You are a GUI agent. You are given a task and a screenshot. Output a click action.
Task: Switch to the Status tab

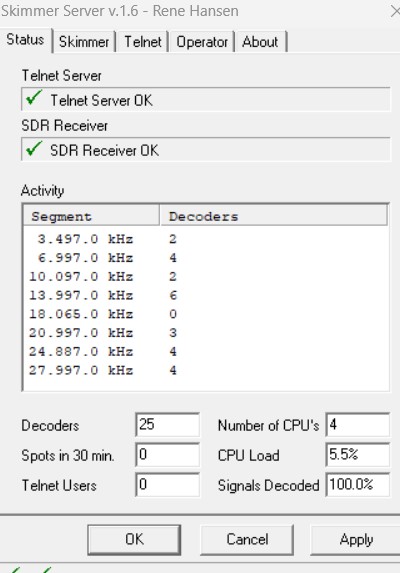25,40
